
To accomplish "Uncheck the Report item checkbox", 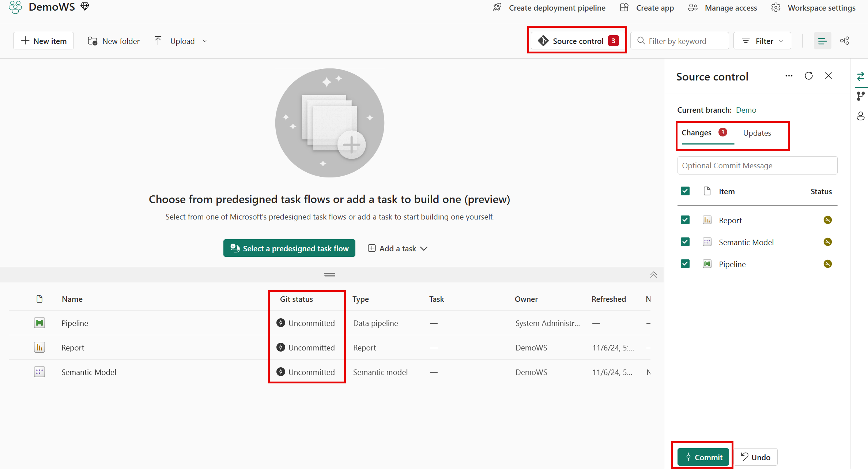I will [x=685, y=220].
